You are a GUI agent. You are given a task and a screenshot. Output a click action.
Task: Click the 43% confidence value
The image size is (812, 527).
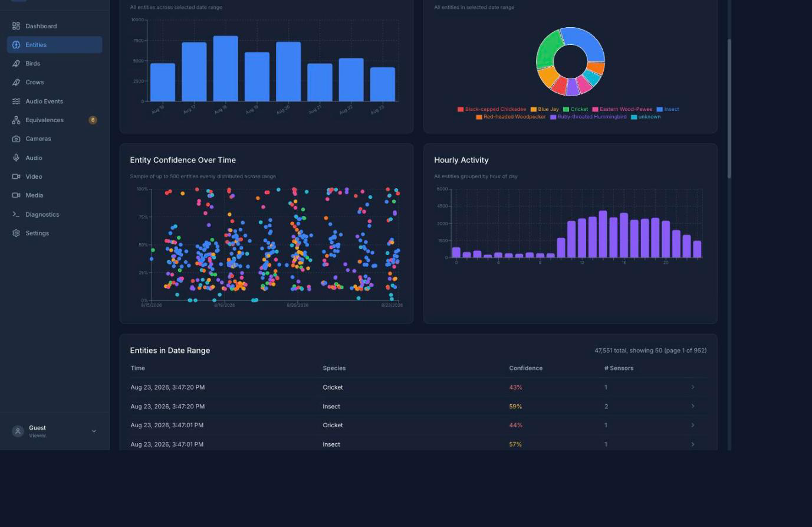coord(515,387)
